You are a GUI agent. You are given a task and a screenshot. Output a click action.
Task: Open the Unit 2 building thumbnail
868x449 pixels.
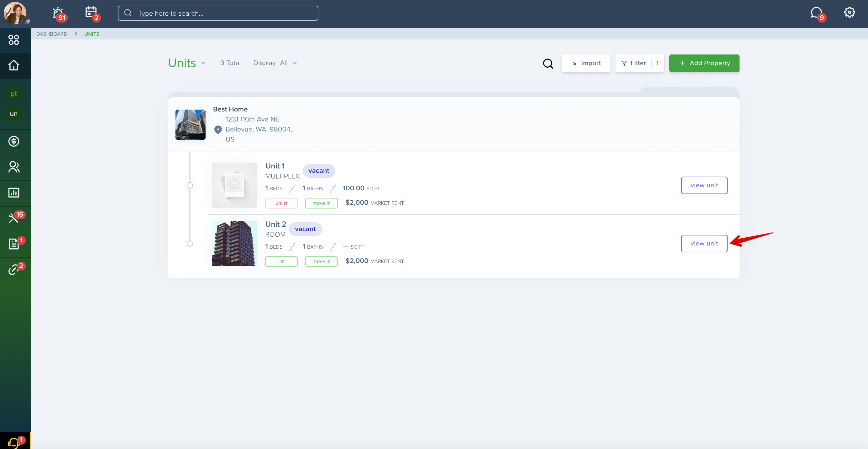click(234, 244)
